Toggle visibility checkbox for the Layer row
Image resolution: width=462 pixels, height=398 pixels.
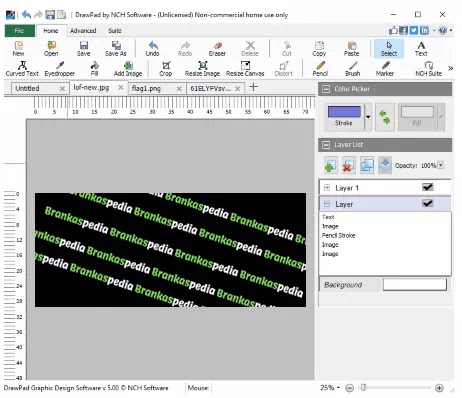click(428, 203)
